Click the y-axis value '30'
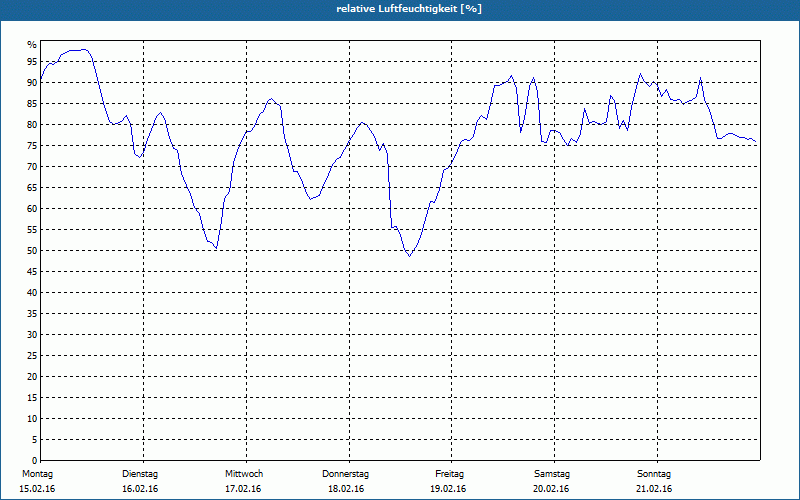This screenshot has width=800, height=500. pos(32,335)
